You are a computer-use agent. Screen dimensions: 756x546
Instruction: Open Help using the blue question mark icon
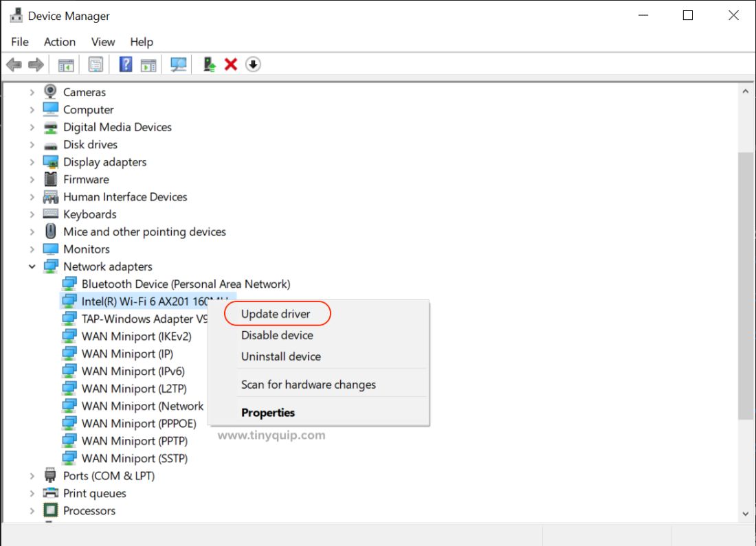pos(125,64)
